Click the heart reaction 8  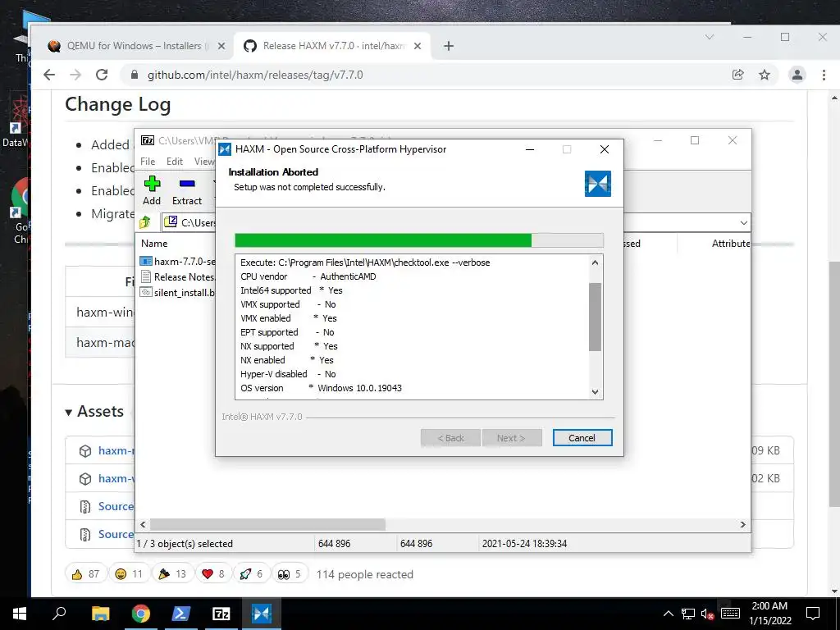[x=213, y=573]
